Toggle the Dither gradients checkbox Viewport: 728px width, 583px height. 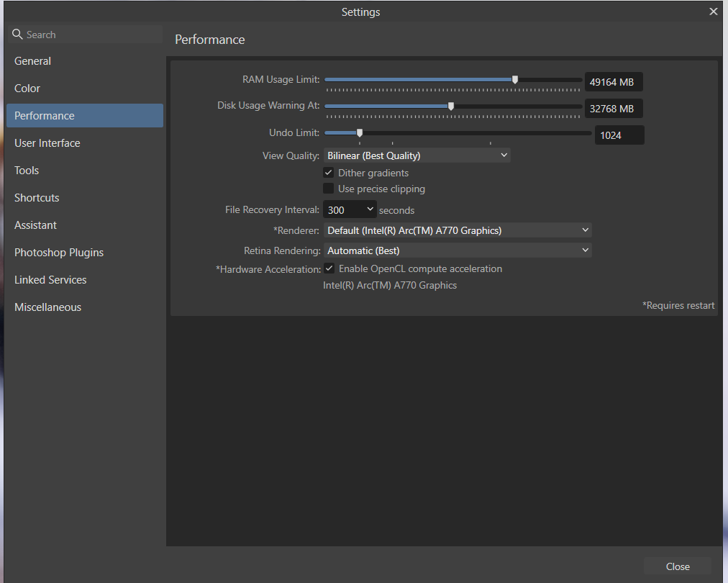(329, 173)
